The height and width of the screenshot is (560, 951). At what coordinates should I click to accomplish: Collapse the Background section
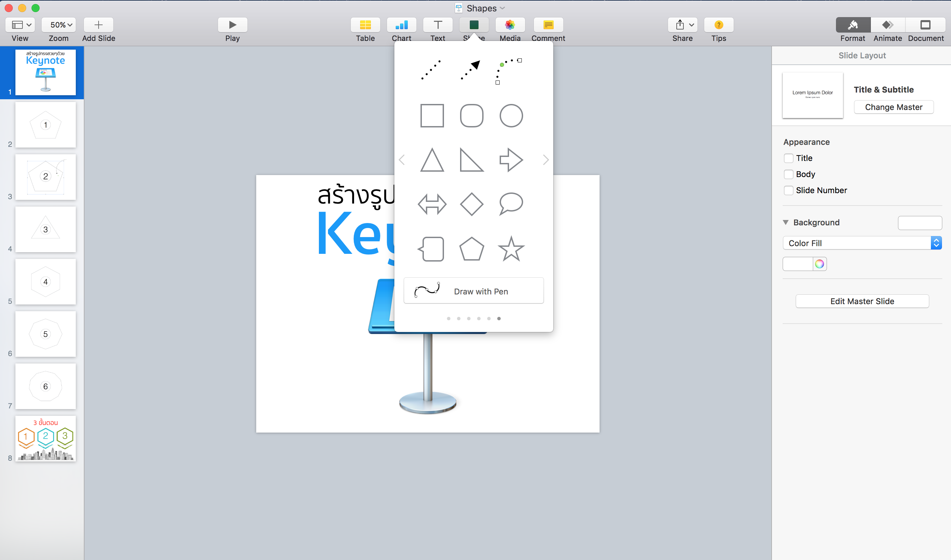click(786, 222)
